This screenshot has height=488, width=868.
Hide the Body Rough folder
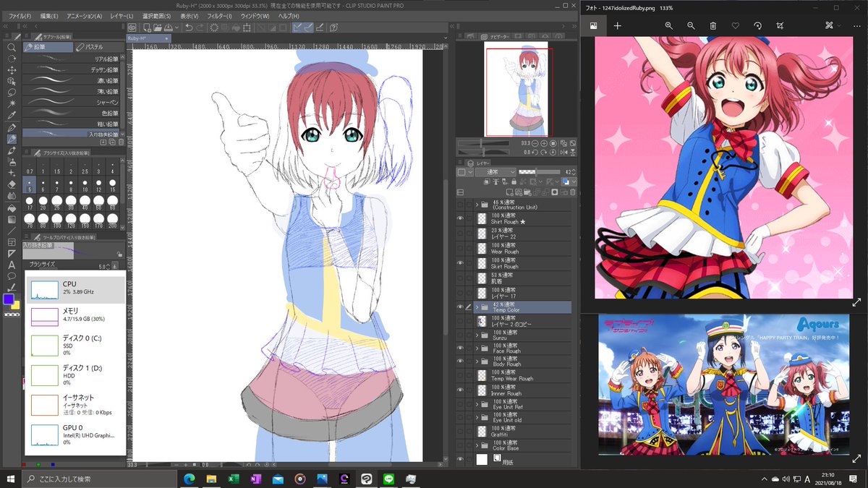[460, 361]
